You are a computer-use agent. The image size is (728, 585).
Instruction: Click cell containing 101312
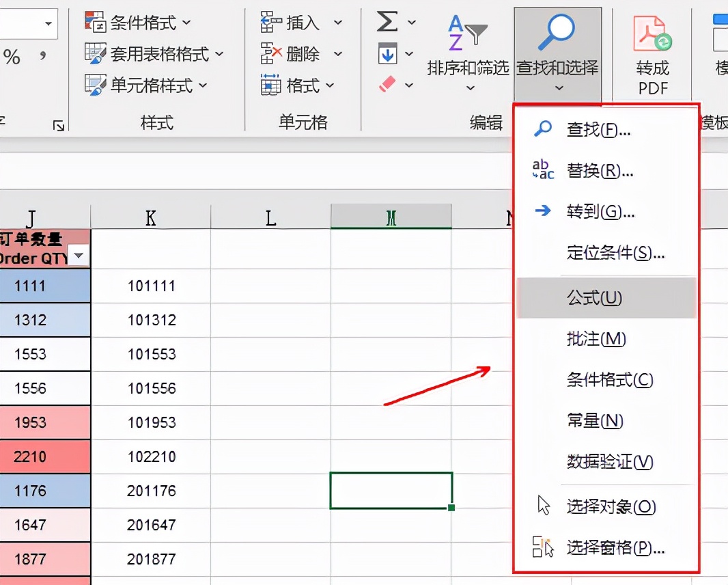click(x=151, y=320)
